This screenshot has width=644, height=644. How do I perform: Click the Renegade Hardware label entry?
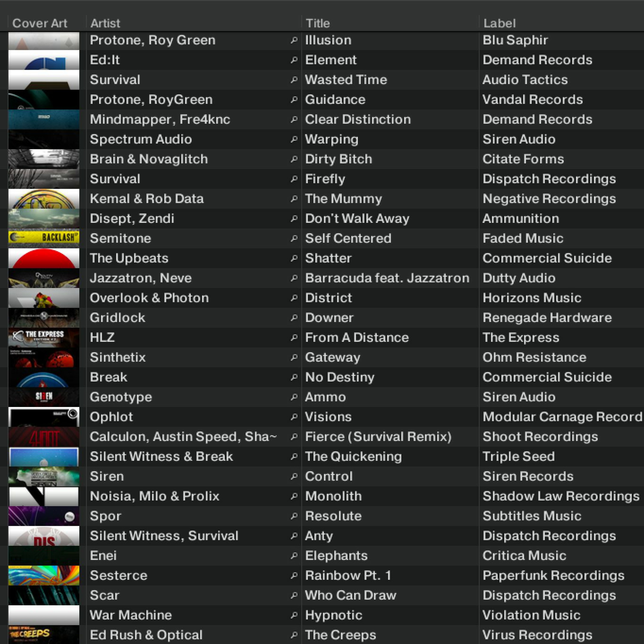point(547,318)
